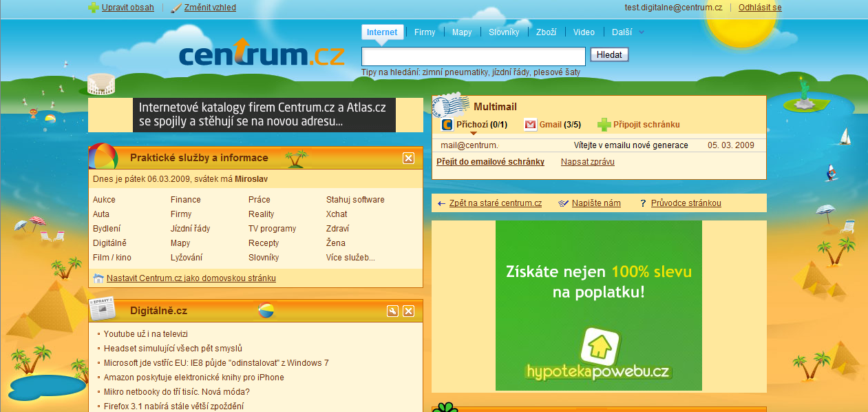Image resolution: width=868 pixels, height=412 pixels.
Task: Go to Zpět na staré centrum.cz link
Action: [x=496, y=203]
